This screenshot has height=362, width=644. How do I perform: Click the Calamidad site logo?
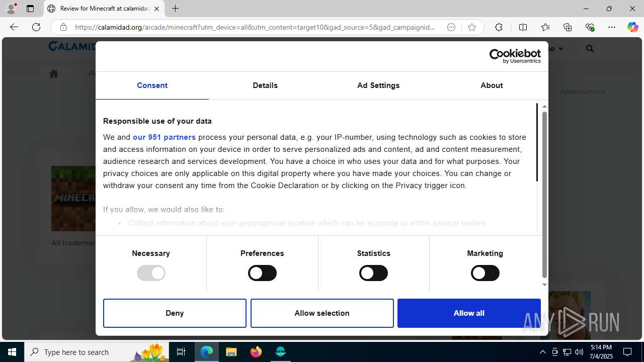(72, 47)
